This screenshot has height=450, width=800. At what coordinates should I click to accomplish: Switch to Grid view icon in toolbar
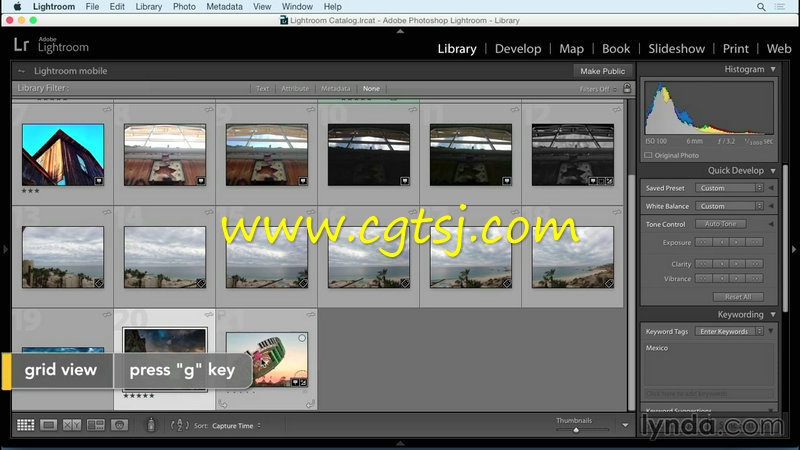(26, 424)
